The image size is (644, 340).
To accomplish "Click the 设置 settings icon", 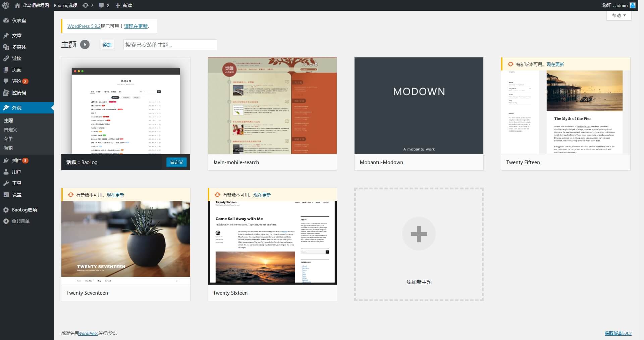I will pos(6,195).
